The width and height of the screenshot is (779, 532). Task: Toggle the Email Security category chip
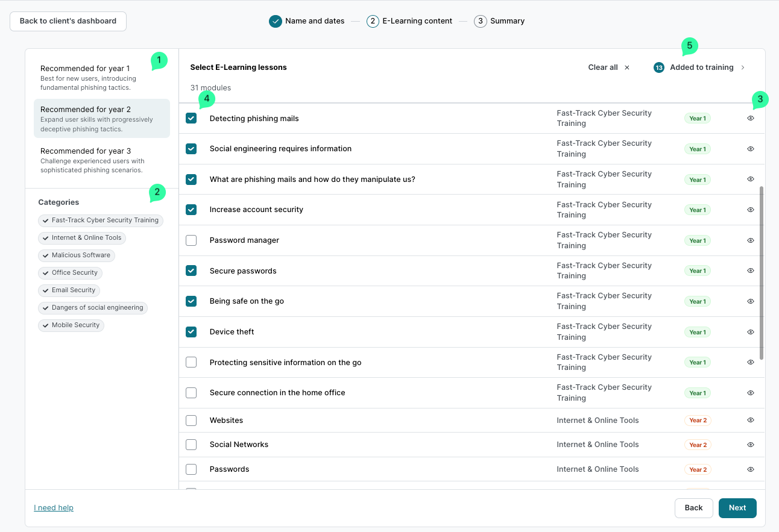69,290
